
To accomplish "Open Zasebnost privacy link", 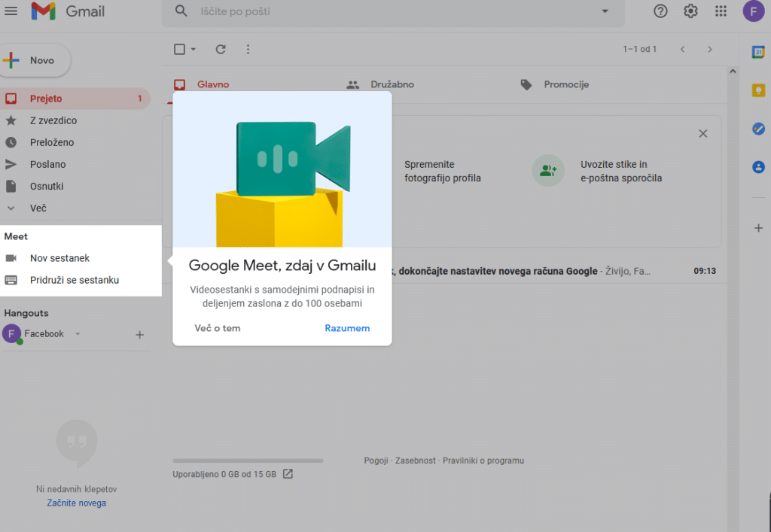I will click(x=415, y=461).
